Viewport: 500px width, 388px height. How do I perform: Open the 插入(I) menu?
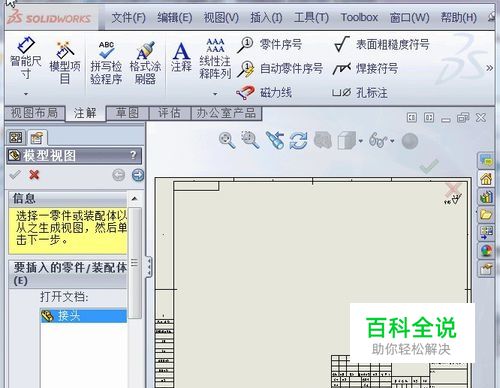[x=266, y=17]
